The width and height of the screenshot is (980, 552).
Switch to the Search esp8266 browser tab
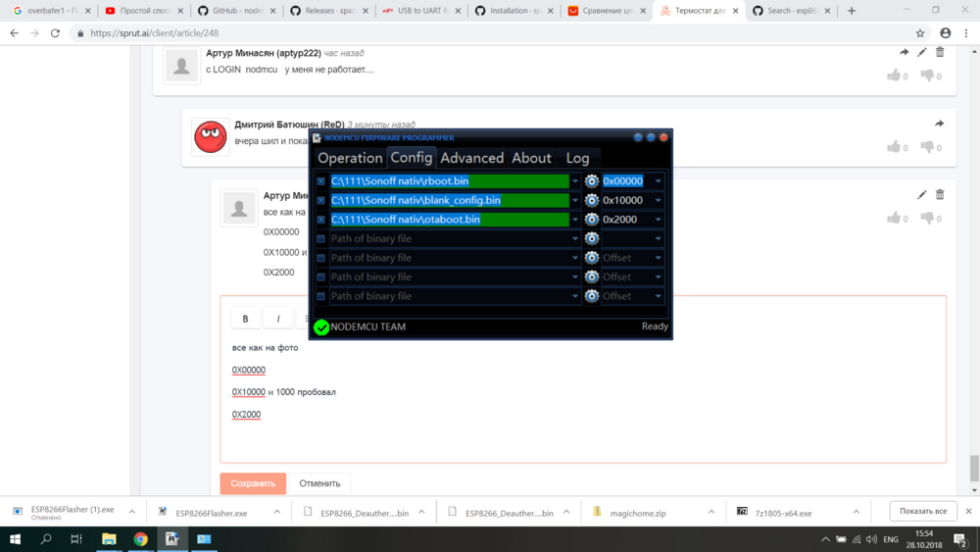(792, 11)
